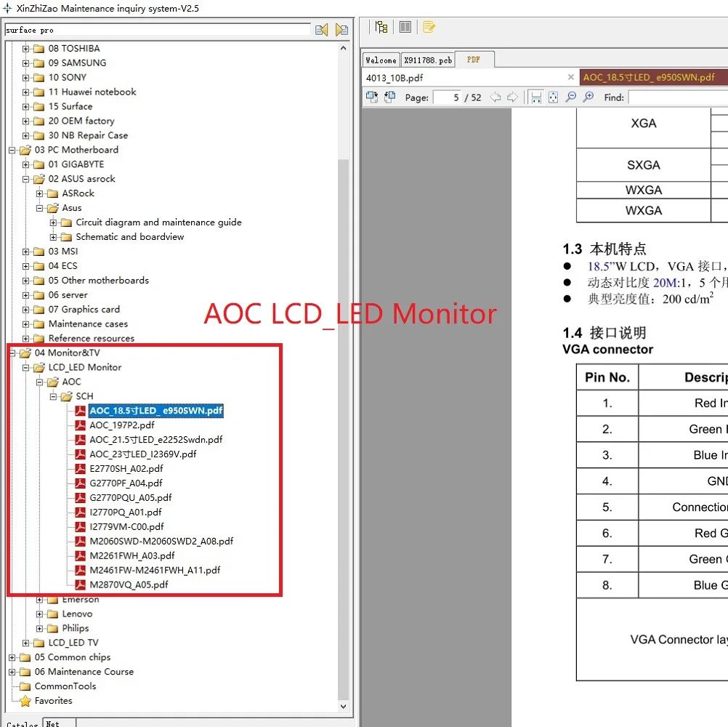Viewport: 728px width, 727px height.
Task: Click the CommonTools folder icon
Action: (25, 686)
